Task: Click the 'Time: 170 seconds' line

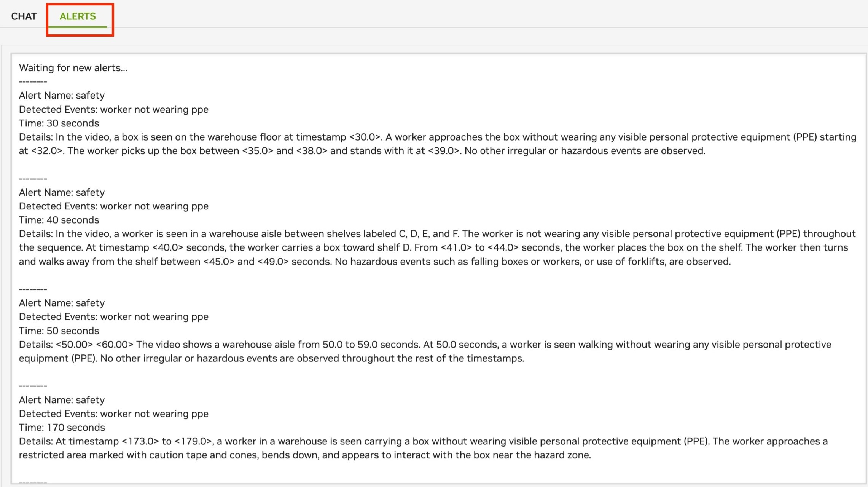Action: [62, 428]
